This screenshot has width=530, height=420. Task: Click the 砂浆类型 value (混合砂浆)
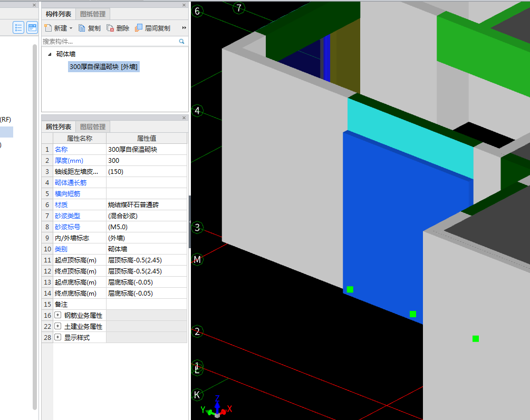pos(147,216)
